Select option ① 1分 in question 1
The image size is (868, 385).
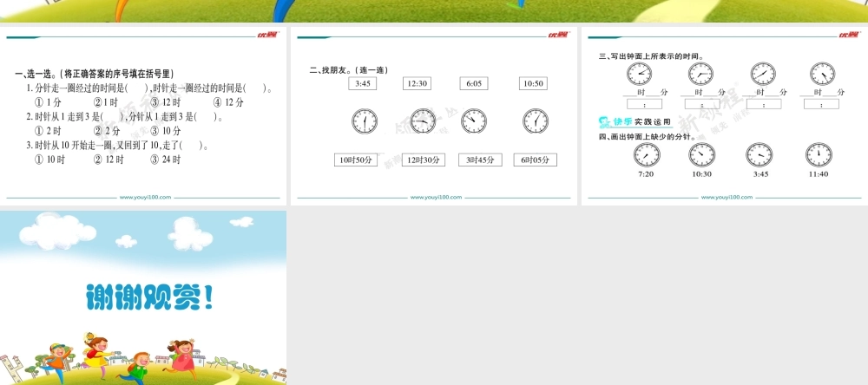tap(48, 101)
